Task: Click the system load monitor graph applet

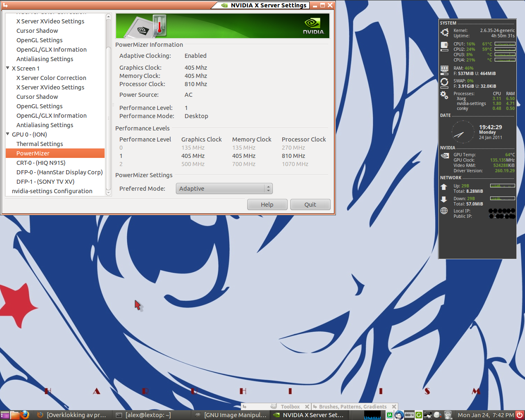Action: 372,415
